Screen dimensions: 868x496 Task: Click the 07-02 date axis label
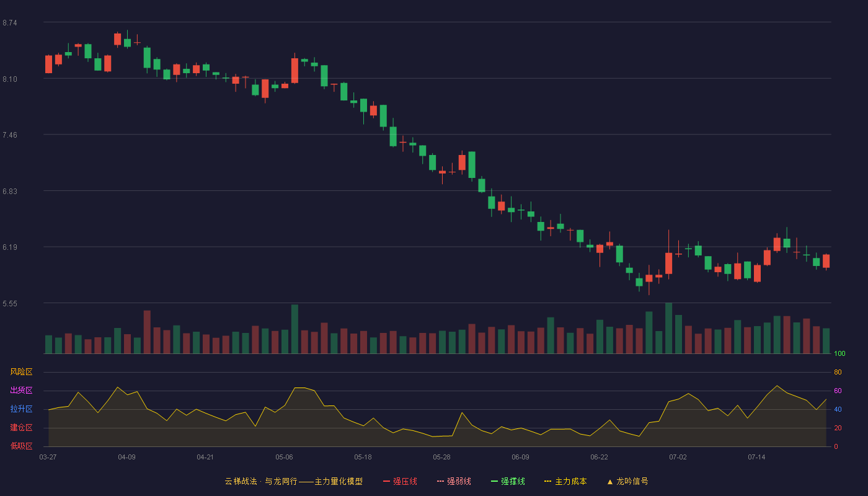[678, 457]
